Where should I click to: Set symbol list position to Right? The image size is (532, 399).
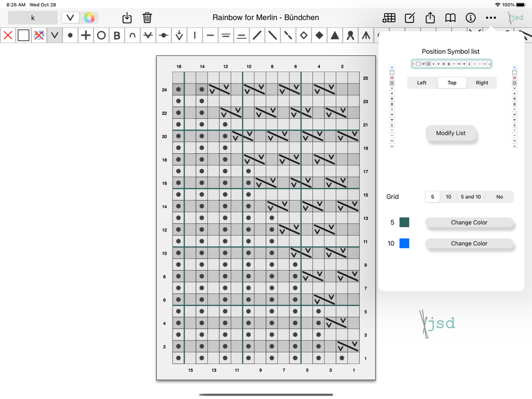(482, 83)
